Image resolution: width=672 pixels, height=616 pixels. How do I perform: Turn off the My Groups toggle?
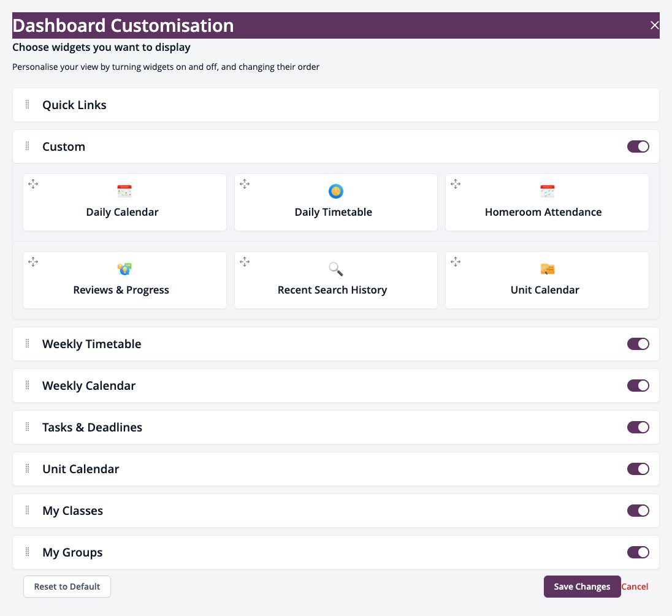pos(638,552)
